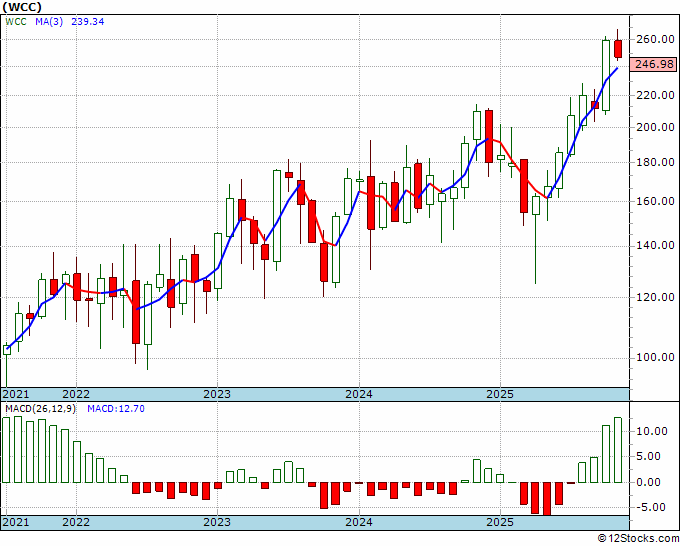Click the (WCC) chart title
Image resolution: width=680 pixels, height=546 pixels.
point(22,7)
